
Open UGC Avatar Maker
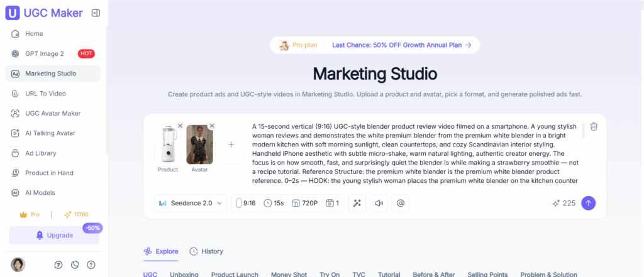53,113
